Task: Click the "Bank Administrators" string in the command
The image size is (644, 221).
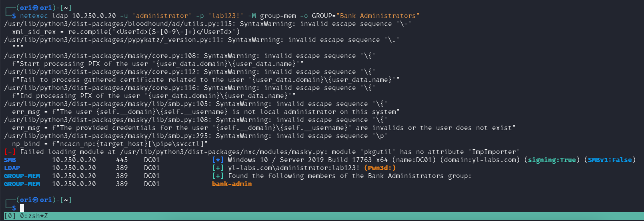Action: coord(378,16)
